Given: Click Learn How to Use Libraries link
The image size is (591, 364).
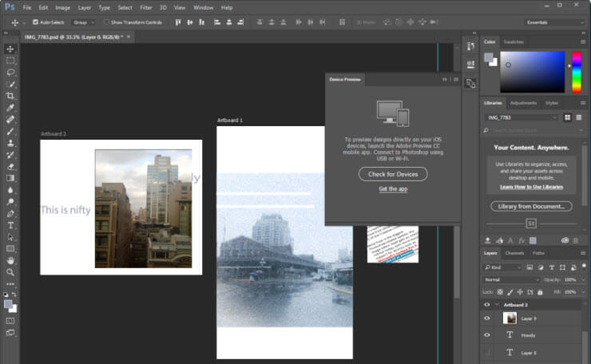Looking at the screenshot, I should coord(531,187).
